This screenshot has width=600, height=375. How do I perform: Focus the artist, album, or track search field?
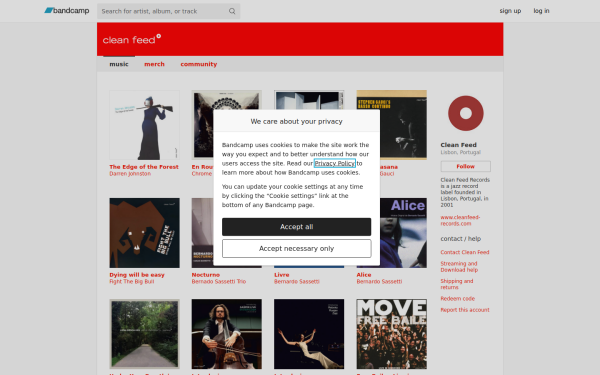point(168,11)
